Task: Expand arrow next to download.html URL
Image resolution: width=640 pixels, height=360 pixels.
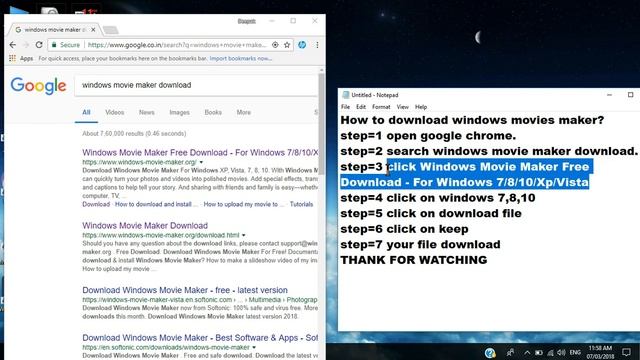Action: point(244,236)
